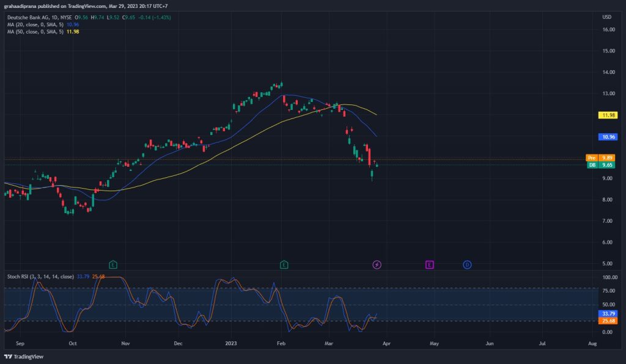Click the February earnings E marker
626x364 pixels.
point(284,264)
